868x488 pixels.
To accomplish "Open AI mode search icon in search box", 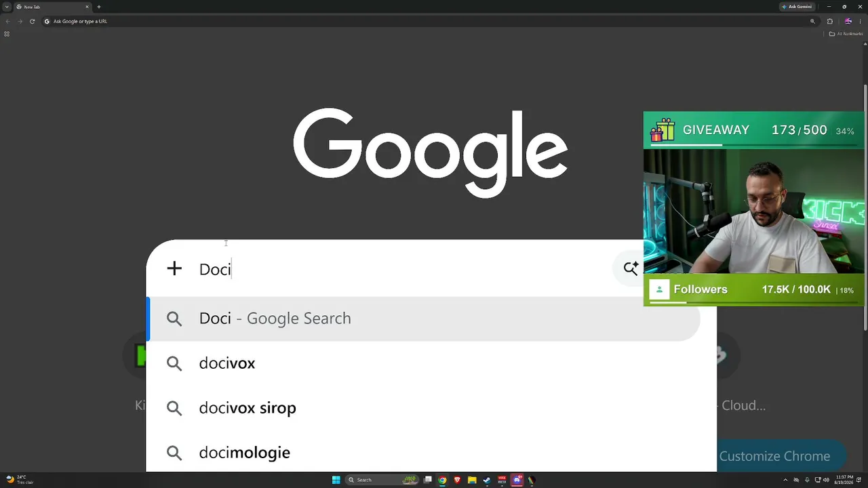I will click(631, 269).
